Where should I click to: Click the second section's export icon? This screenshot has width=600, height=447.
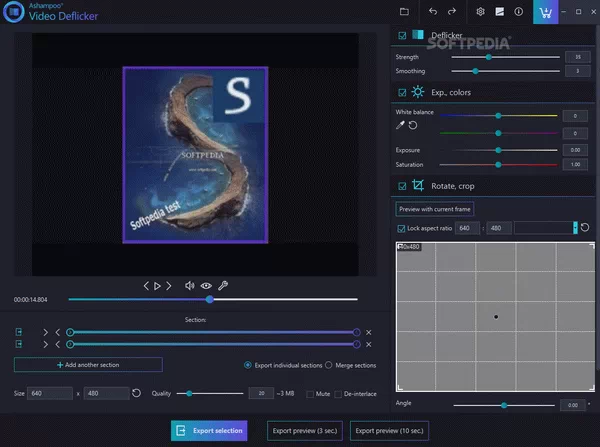point(18,344)
